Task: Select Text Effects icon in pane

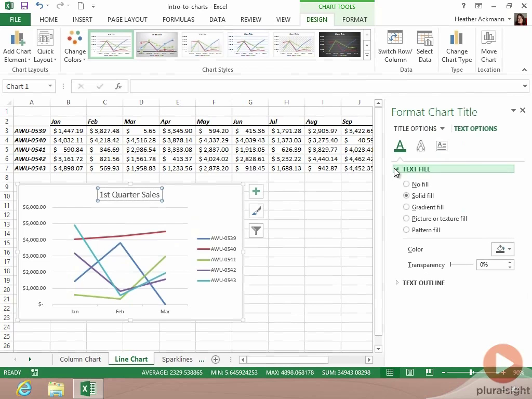Action: tap(421, 146)
